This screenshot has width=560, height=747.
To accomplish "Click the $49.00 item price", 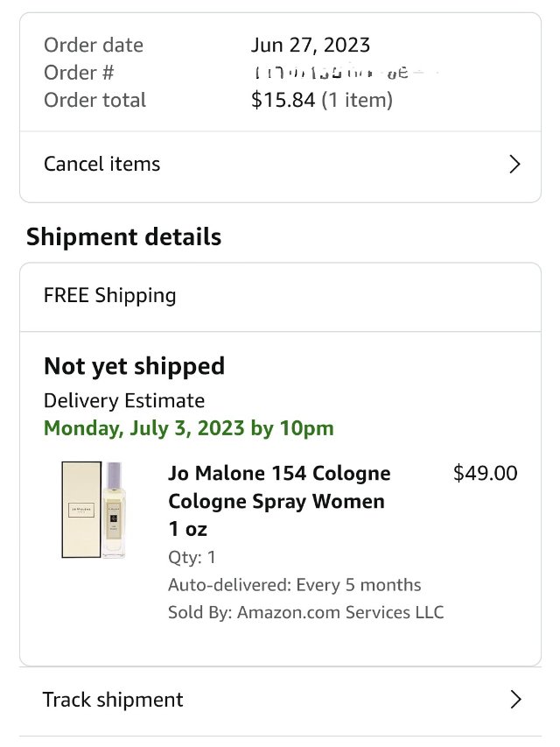I will pos(485,474).
